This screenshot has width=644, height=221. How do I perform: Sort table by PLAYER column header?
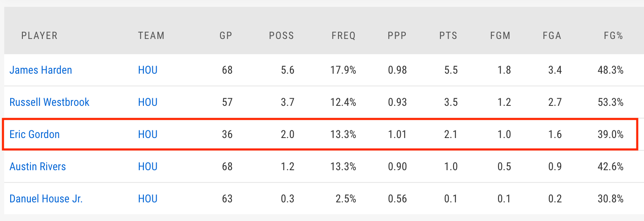[x=39, y=36]
